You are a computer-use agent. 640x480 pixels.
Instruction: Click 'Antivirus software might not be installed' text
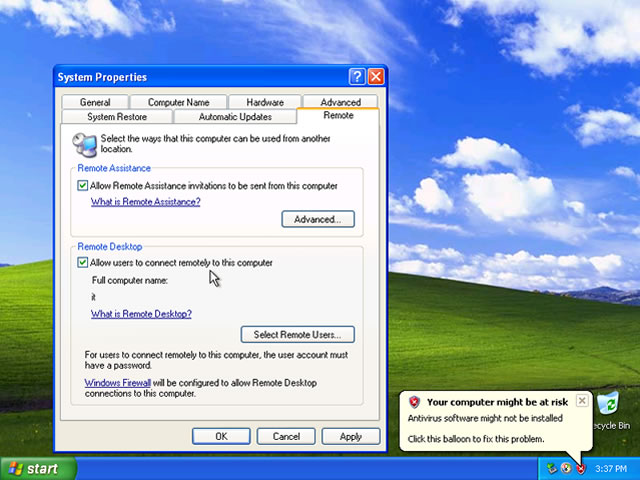coord(485,418)
